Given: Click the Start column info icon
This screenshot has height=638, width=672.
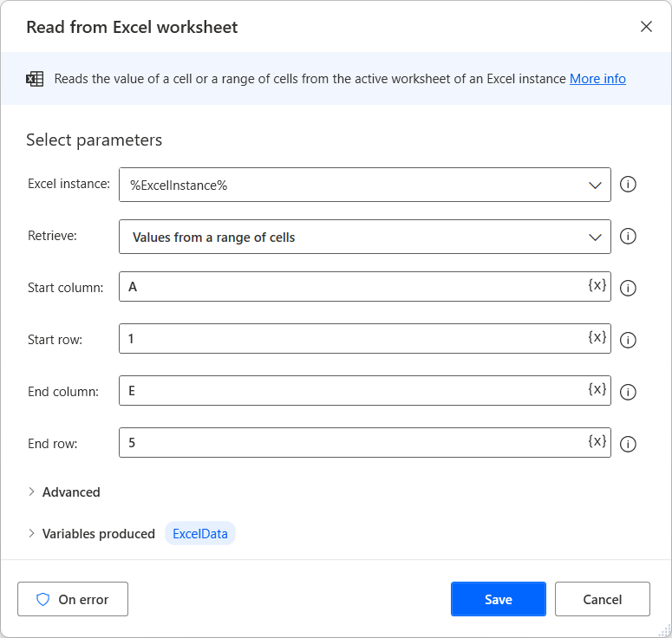Looking at the screenshot, I should tap(628, 289).
